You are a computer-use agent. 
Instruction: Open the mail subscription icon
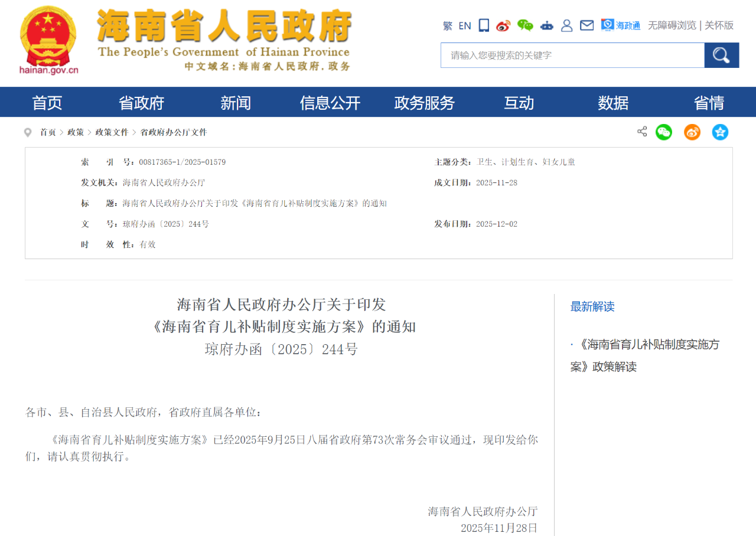(x=586, y=25)
